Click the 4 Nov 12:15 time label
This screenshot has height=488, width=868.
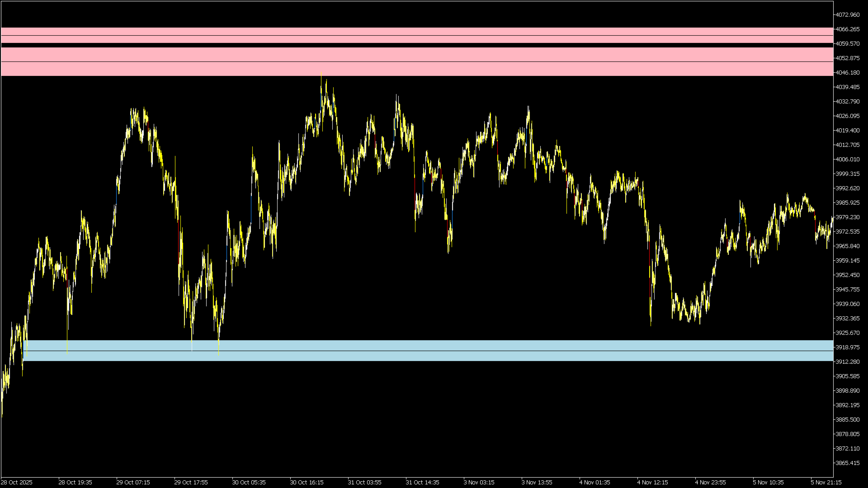(x=652, y=483)
